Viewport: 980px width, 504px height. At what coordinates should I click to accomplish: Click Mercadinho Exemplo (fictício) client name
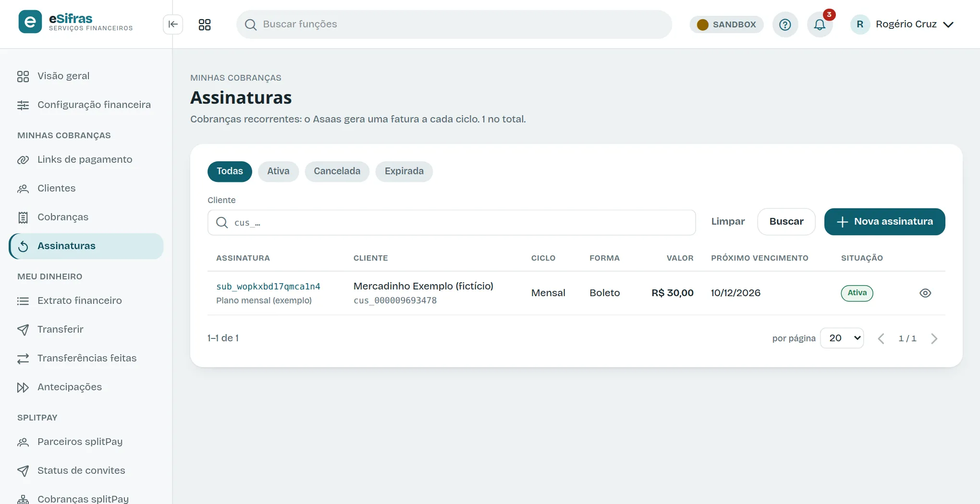423,286
